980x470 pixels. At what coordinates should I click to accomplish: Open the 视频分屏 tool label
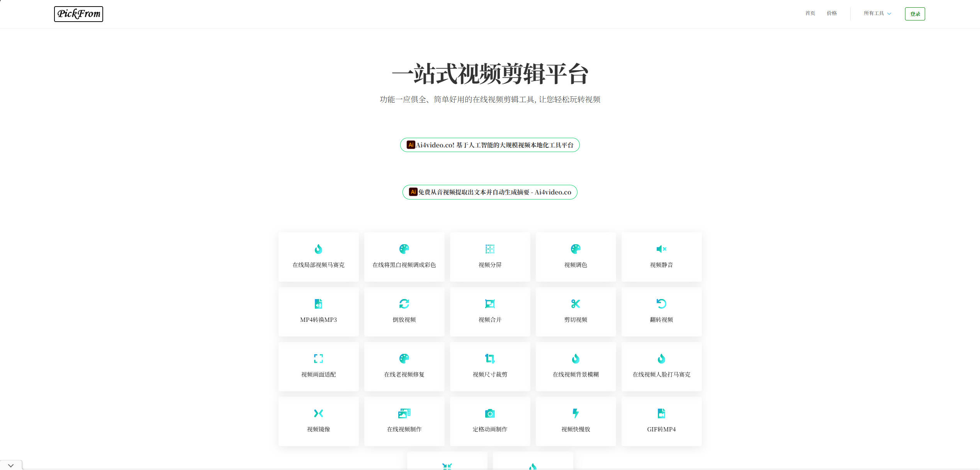pyautogui.click(x=490, y=265)
